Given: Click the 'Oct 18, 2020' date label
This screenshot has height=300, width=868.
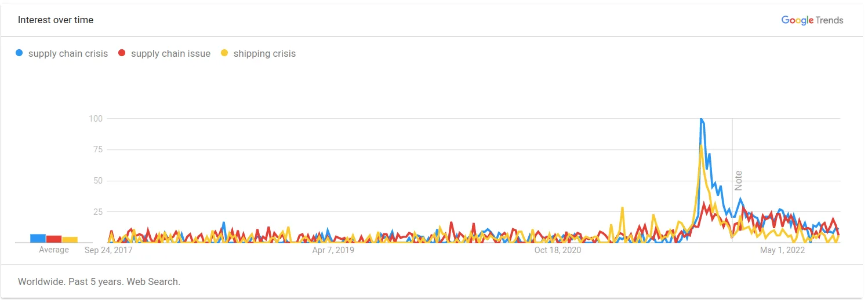Looking at the screenshot, I should [557, 250].
